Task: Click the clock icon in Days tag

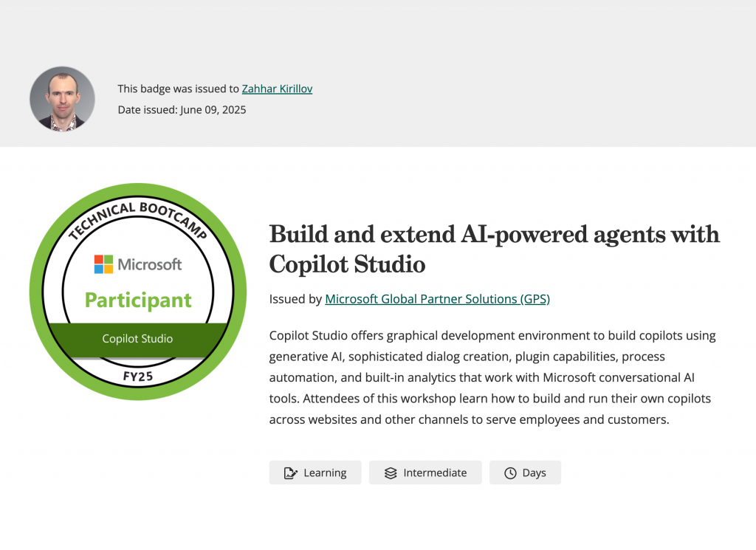Action: [510, 473]
